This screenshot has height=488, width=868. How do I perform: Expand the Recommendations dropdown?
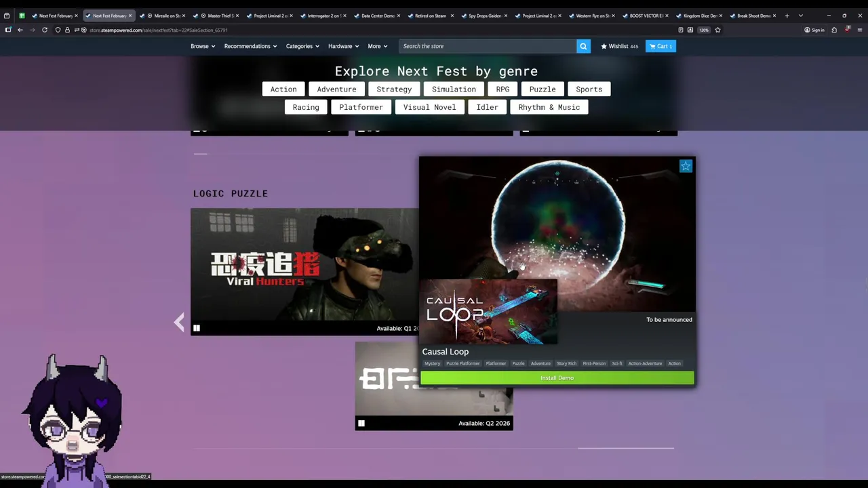(250, 46)
